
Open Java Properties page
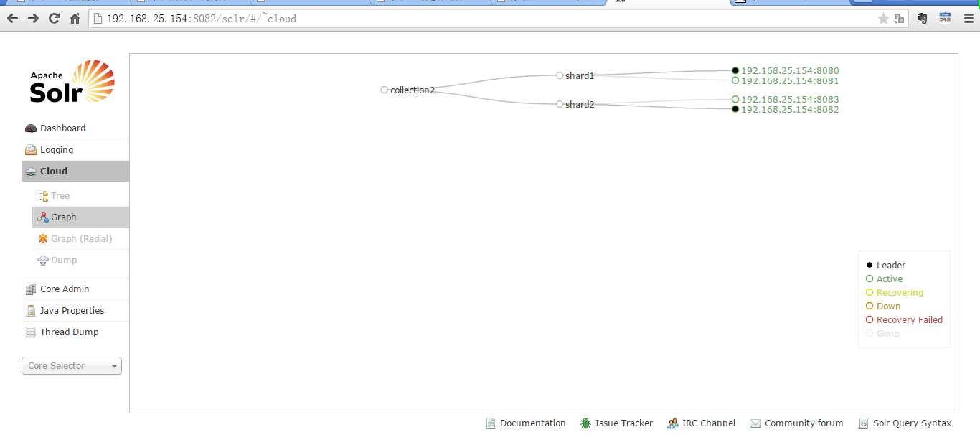pos(75,311)
